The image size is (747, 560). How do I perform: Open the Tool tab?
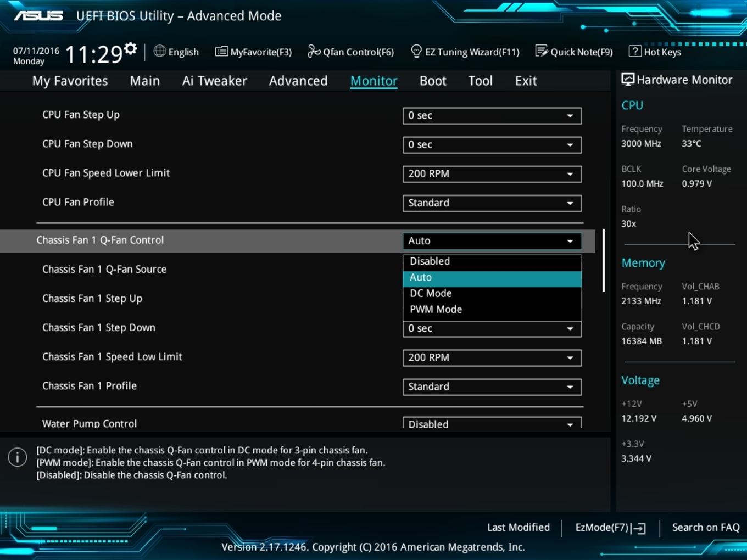click(480, 81)
